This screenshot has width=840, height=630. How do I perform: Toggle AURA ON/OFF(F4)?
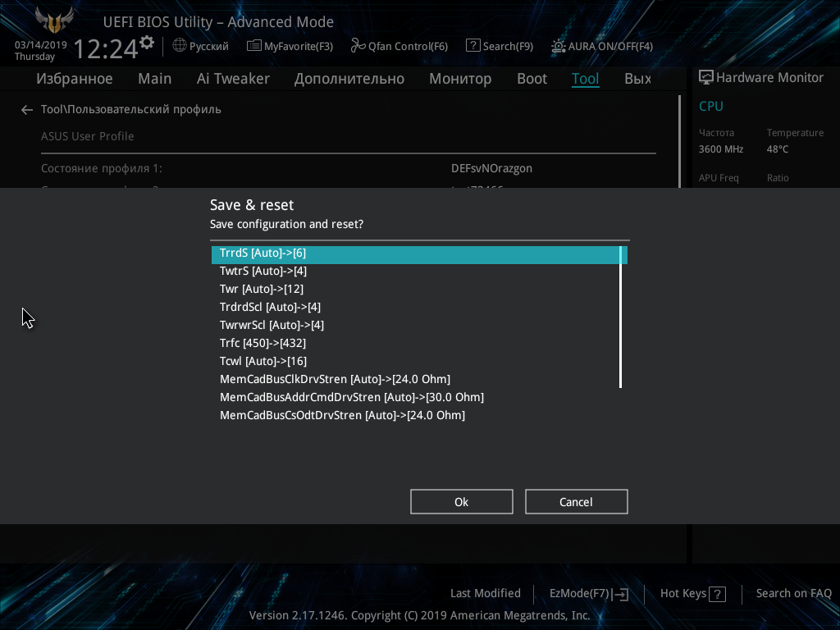[602, 46]
